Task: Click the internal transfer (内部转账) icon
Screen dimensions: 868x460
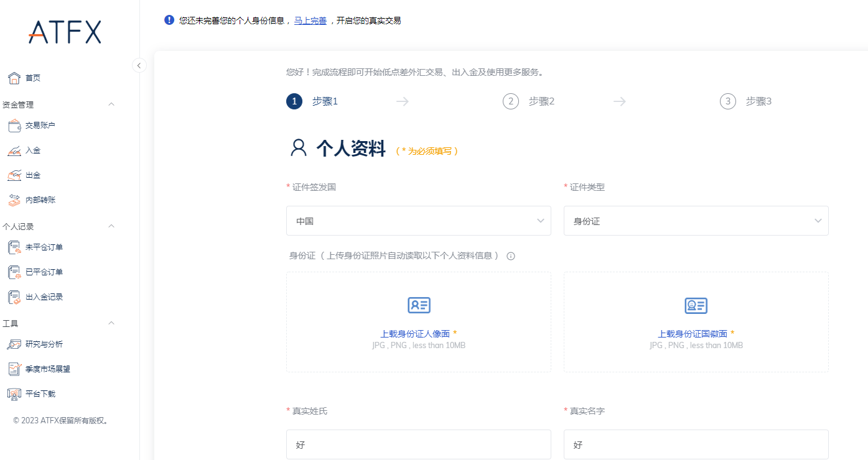Action: coord(14,200)
